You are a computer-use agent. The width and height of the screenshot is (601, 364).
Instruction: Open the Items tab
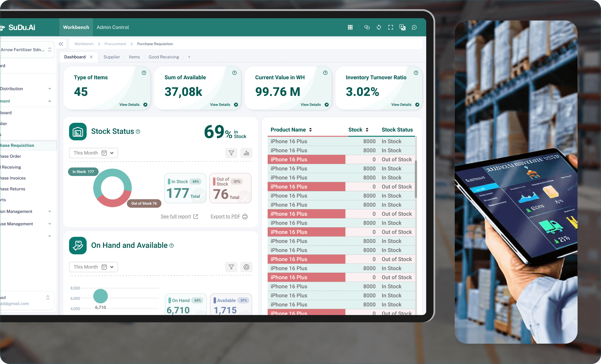point(134,57)
